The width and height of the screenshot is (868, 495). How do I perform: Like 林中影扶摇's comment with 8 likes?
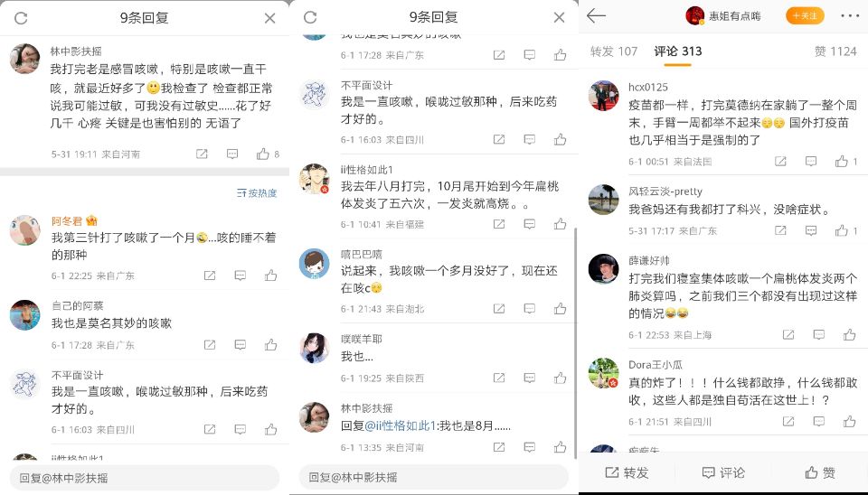pos(263,154)
